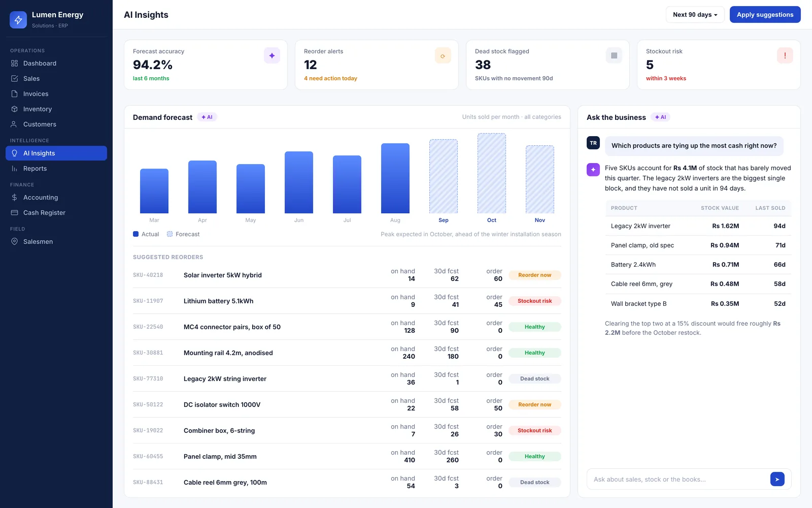Click Battery 2.4kWh stock value Rs 0.71M
The height and width of the screenshot is (508, 812).
(x=726, y=265)
